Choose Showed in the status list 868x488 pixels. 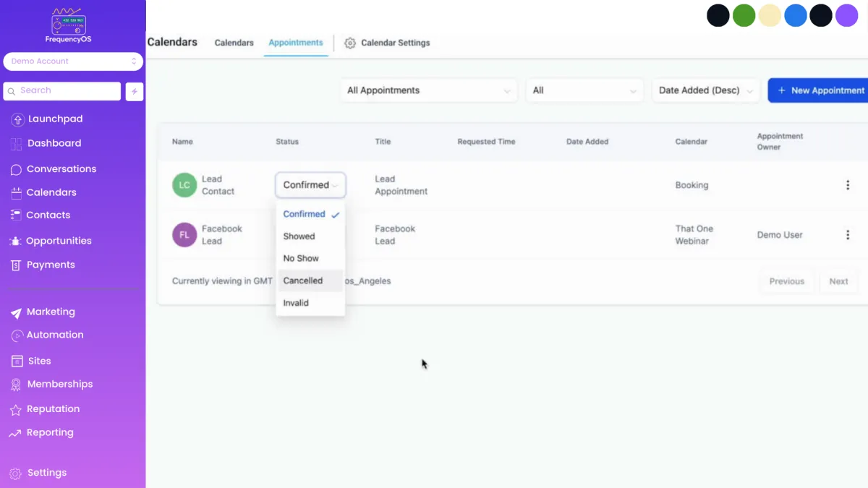[310, 236]
